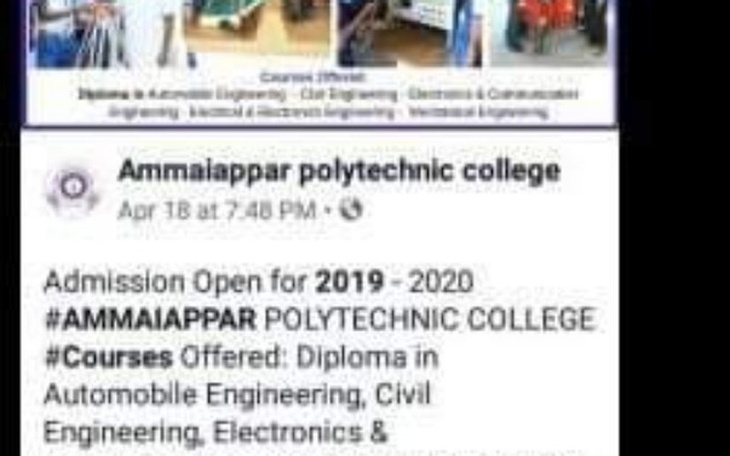Click the Engineering, Electronics & text line

(x=216, y=432)
